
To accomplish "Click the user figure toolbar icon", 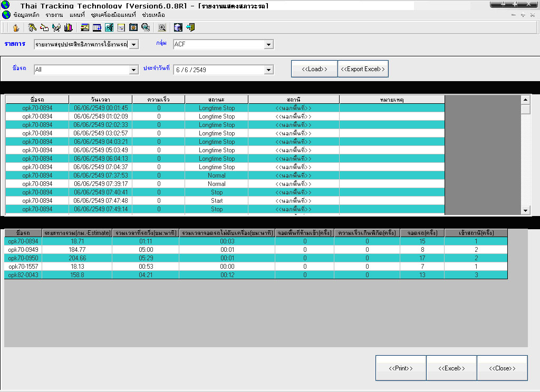I will pyautogui.click(x=16, y=27).
